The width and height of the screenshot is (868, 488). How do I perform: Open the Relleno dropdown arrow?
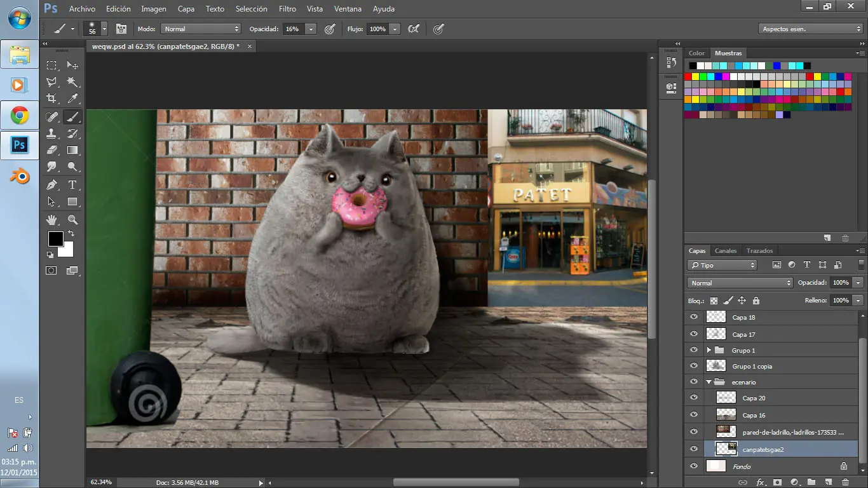(858, 301)
